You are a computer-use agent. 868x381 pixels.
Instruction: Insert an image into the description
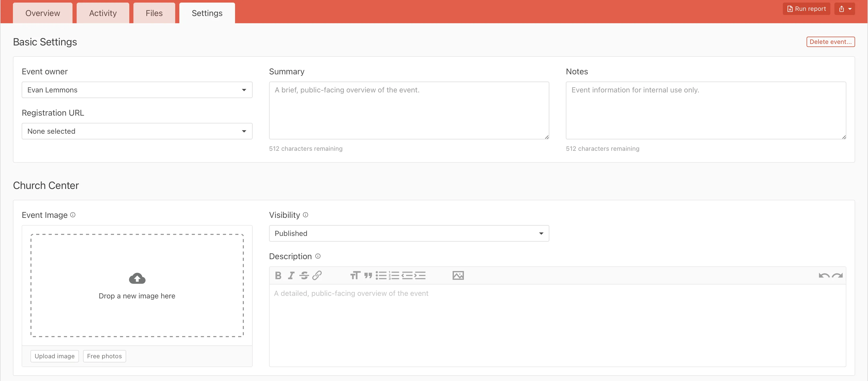457,275
